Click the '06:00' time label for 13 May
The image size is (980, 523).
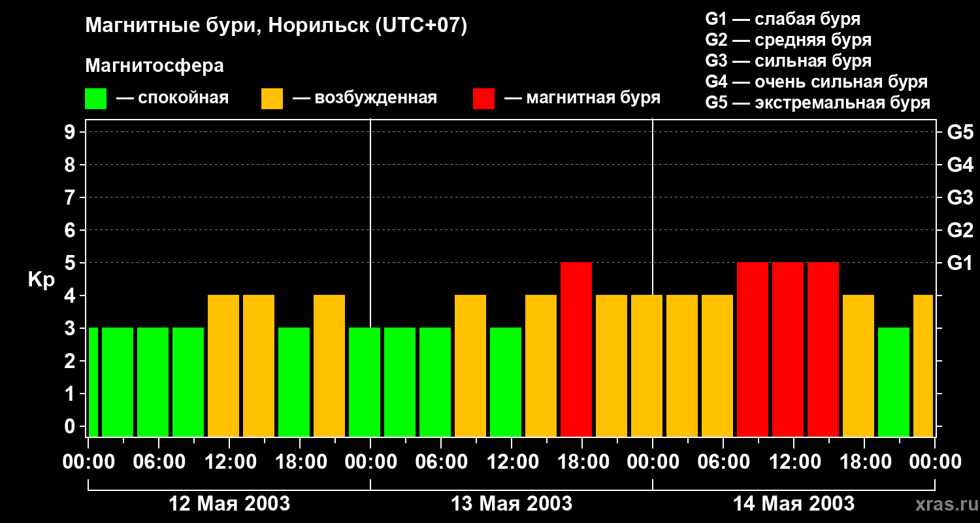441,462
